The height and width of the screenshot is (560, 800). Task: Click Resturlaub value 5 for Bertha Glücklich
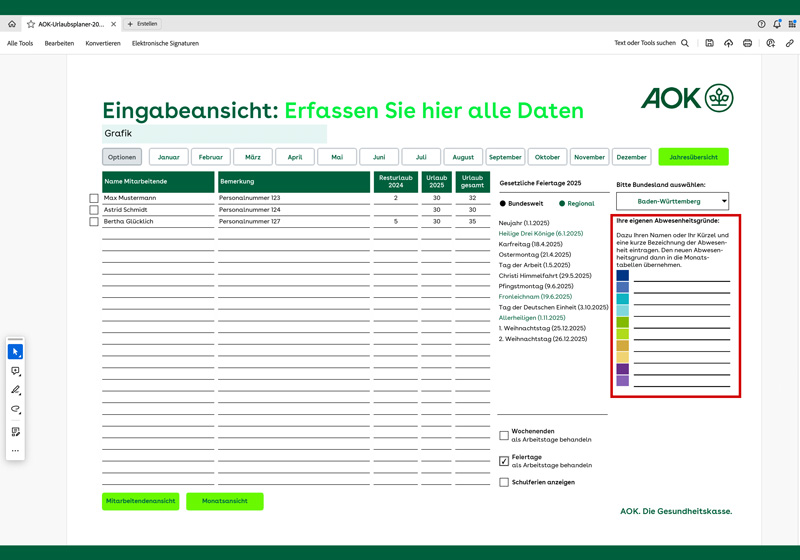395,221
